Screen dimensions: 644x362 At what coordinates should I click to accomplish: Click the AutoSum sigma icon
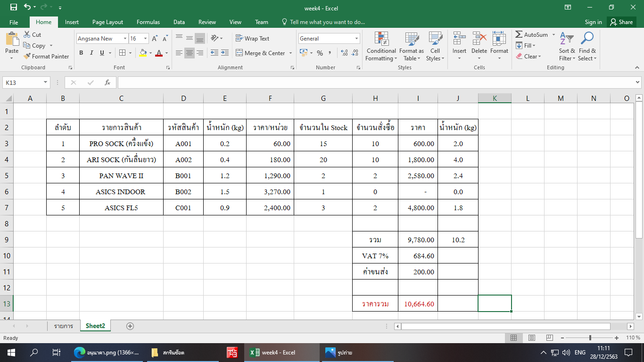pyautogui.click(x=519, y=35)
